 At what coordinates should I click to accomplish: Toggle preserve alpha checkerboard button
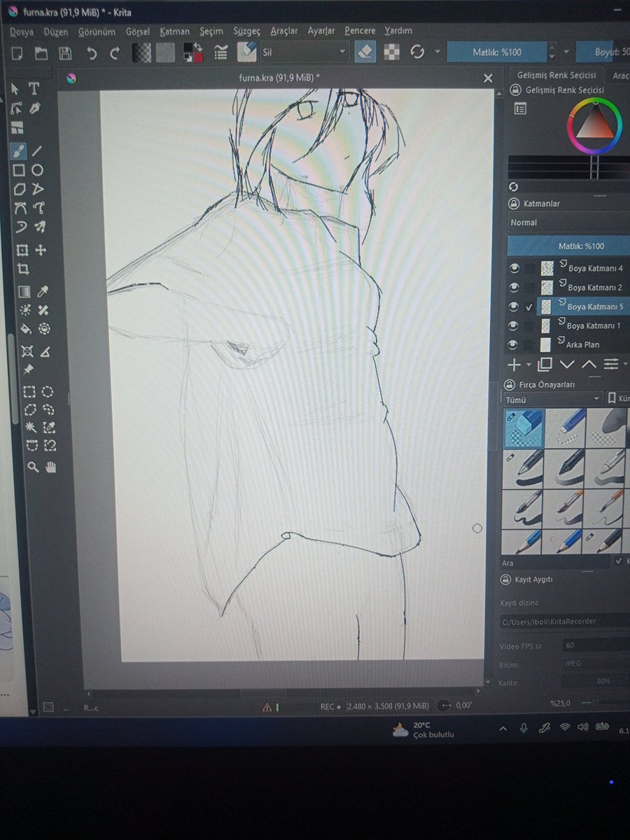[393, 52]
